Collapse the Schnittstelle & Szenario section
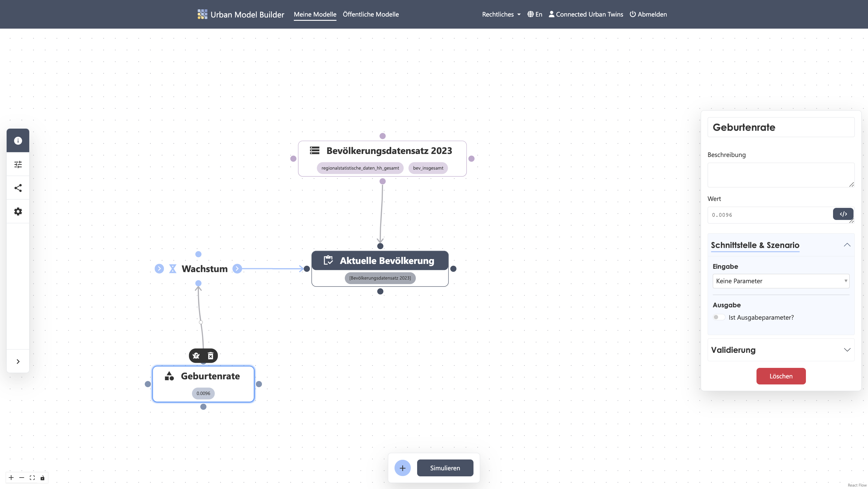The height and width of the screenshot is (489, 868). [x=781, y=245]
